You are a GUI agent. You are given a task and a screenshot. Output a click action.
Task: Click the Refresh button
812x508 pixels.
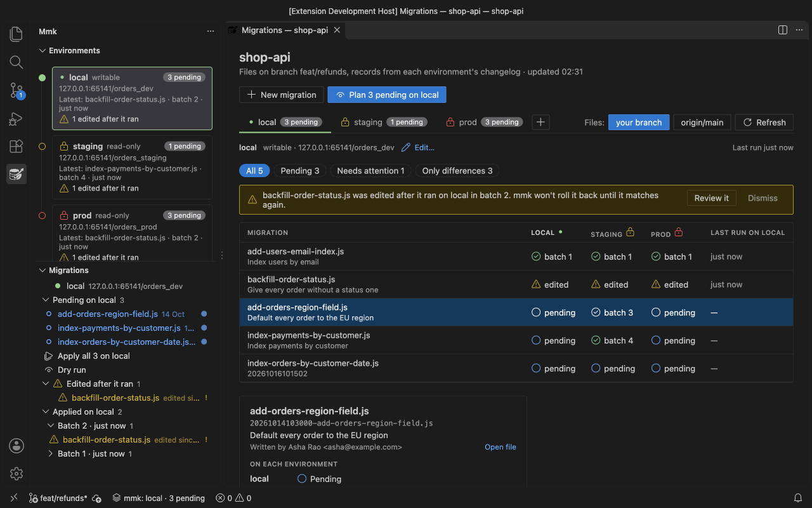[764, 123]
